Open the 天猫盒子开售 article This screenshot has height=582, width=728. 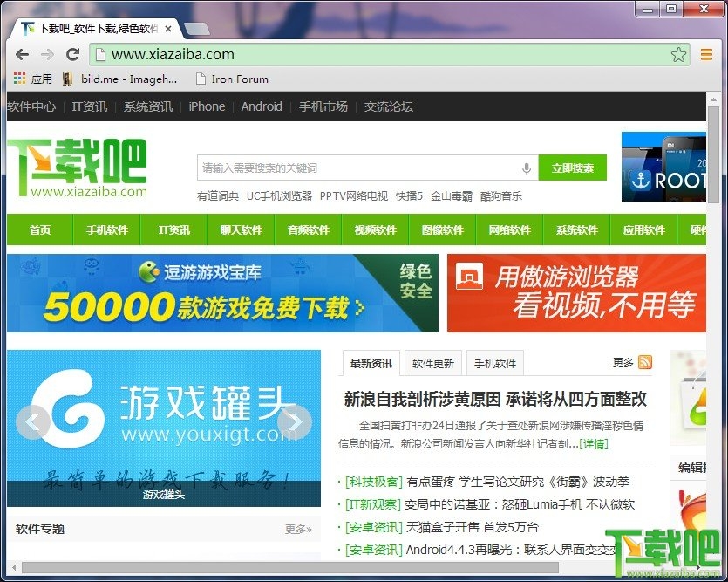(x=473, y=527)
